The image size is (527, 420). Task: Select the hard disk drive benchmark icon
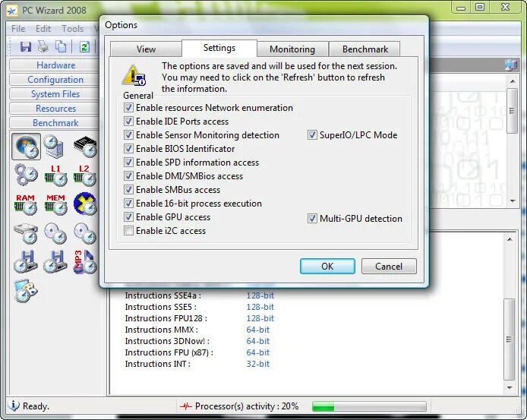[26, 233]
